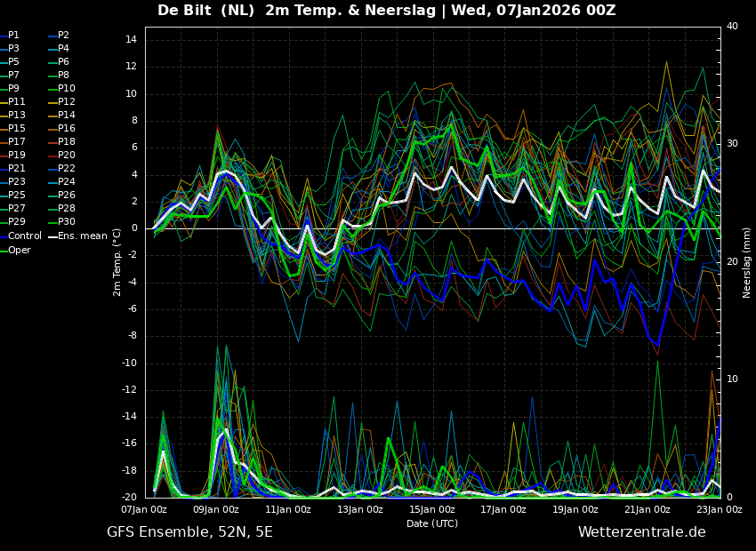Choose P16 in the legend
The image size is (756, 551).
[x=61, y=129]
